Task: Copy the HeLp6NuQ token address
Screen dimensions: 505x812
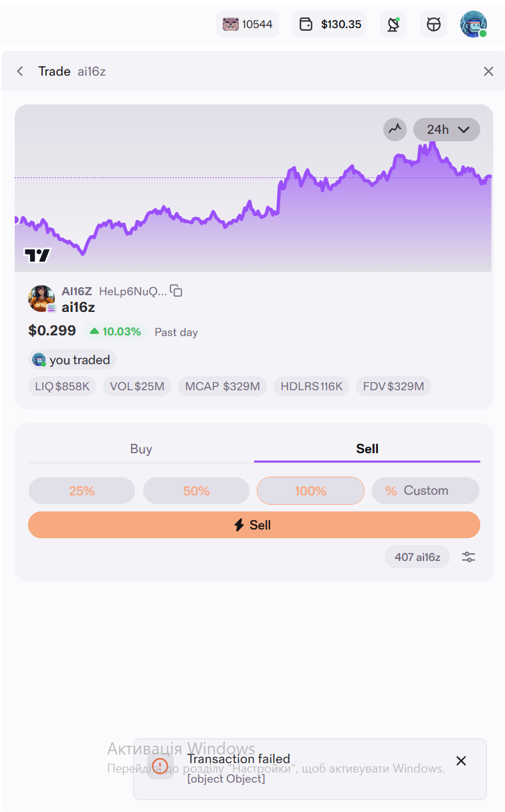Action: (x=176, y=291)
